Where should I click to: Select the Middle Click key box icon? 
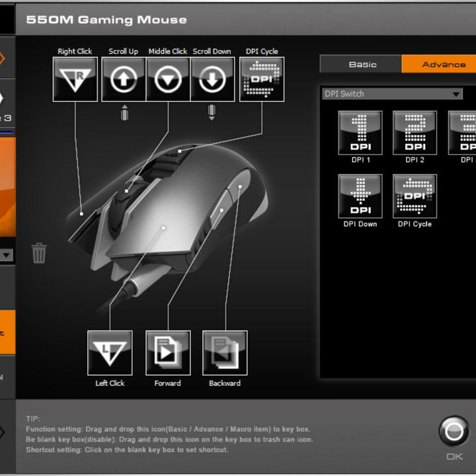[168, 79]
